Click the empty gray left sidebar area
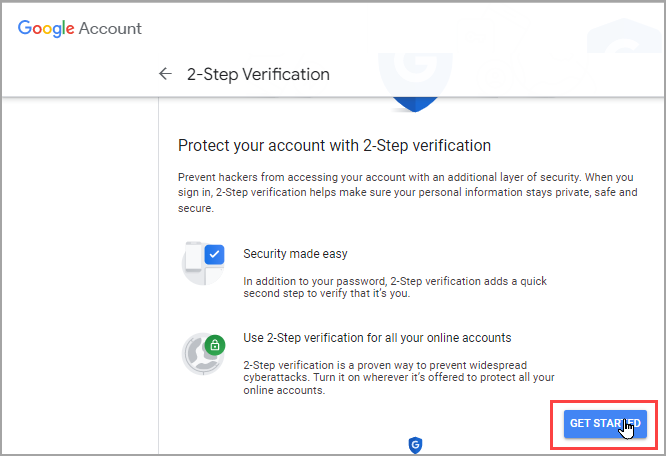Viewport: 666px width, 456px height. 80,280
